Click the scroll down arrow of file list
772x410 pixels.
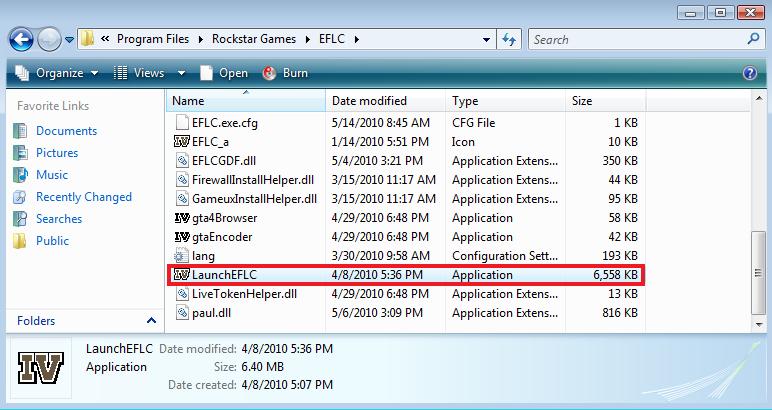pyautogui.click(x=759, y=324)
